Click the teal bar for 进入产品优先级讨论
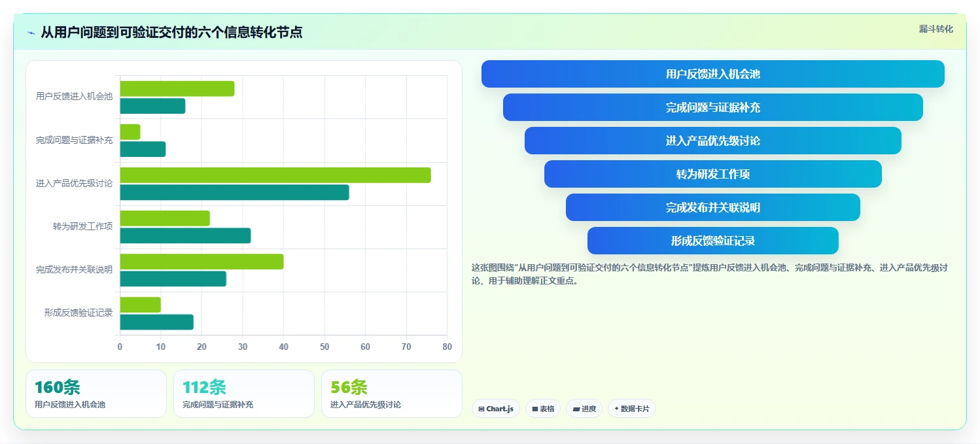The image size is (980, 444). 234,192
